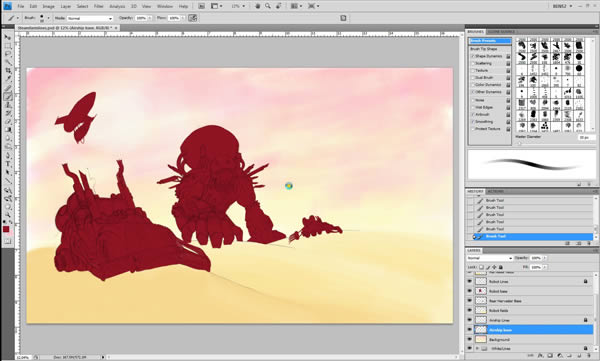Screen dimensions: 600x361
Task: Hide the Airship base layer
Action: 470,330
